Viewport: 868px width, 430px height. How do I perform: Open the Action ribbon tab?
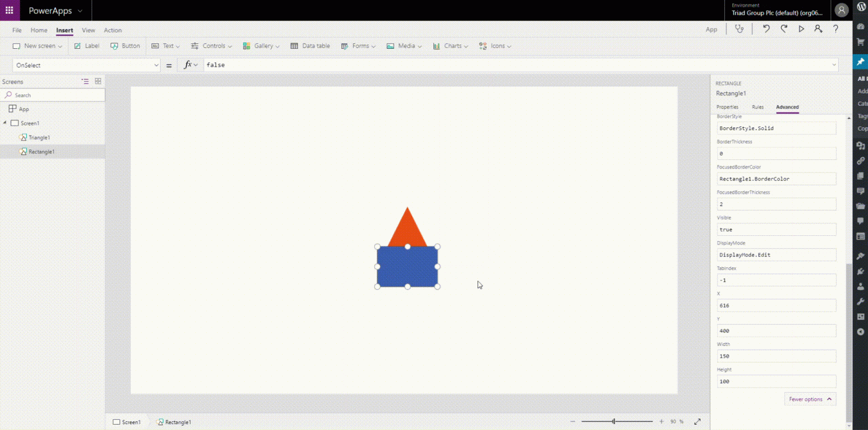click(113, 30)
